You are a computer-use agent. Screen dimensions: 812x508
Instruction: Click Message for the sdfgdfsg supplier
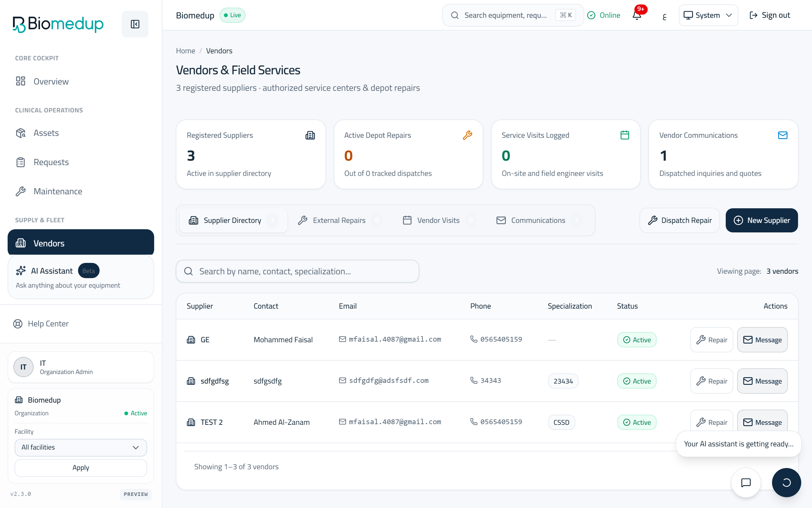762,381
